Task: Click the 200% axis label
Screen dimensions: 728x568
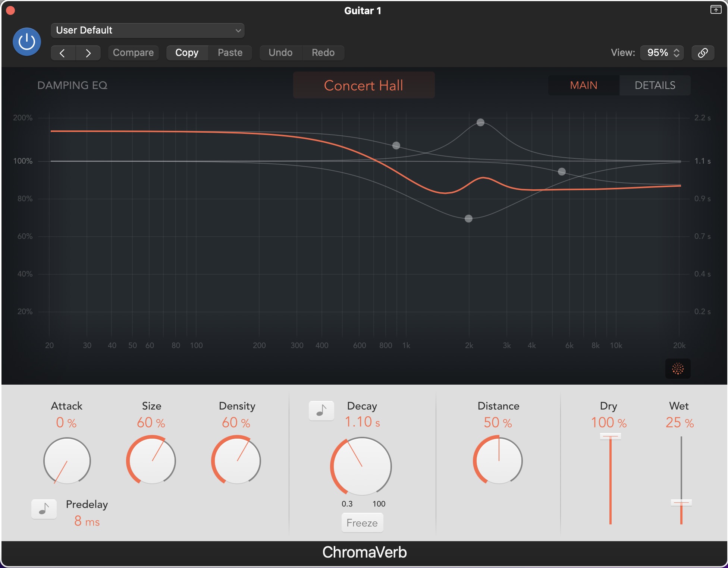Action: [x=23, y=118]
